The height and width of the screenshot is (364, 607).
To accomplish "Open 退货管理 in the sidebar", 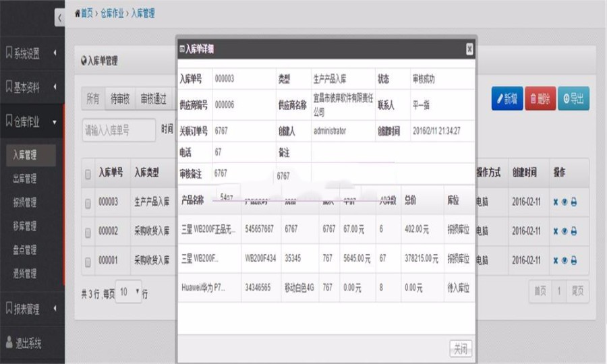I will click(x=25, y=274).
